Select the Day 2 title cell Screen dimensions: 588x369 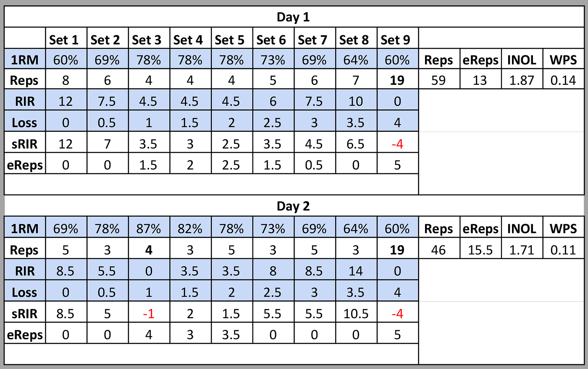point(294,206)
